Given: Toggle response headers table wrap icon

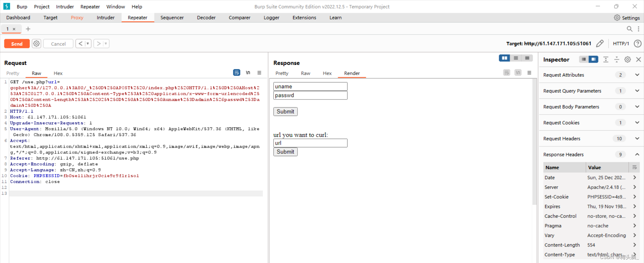Looking at the screenshot, I should 634,168.
